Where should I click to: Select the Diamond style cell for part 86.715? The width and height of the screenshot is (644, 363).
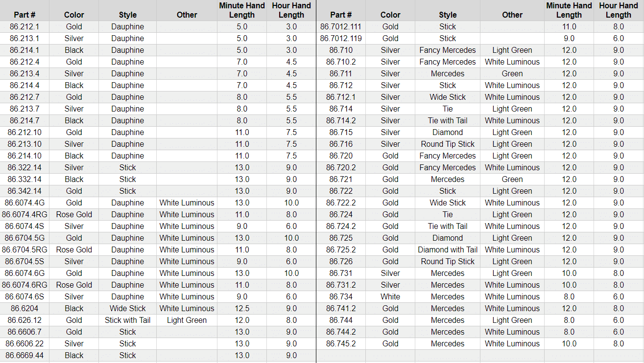click(447, 132)
